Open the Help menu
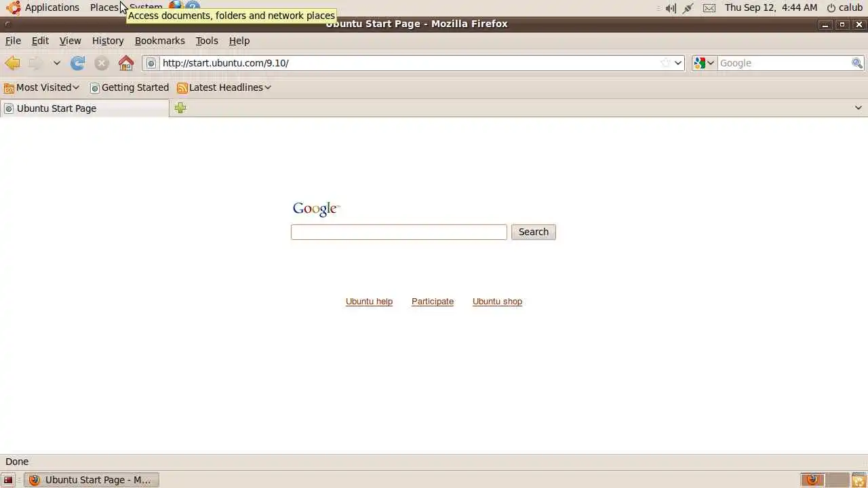The image size is (868, 488). [x=239, y=41]
